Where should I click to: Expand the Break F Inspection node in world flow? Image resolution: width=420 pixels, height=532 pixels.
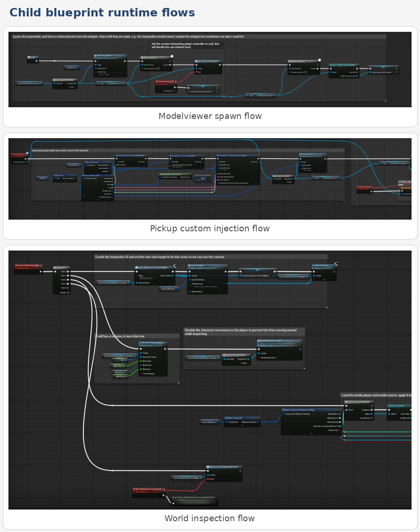pos(242,426)
